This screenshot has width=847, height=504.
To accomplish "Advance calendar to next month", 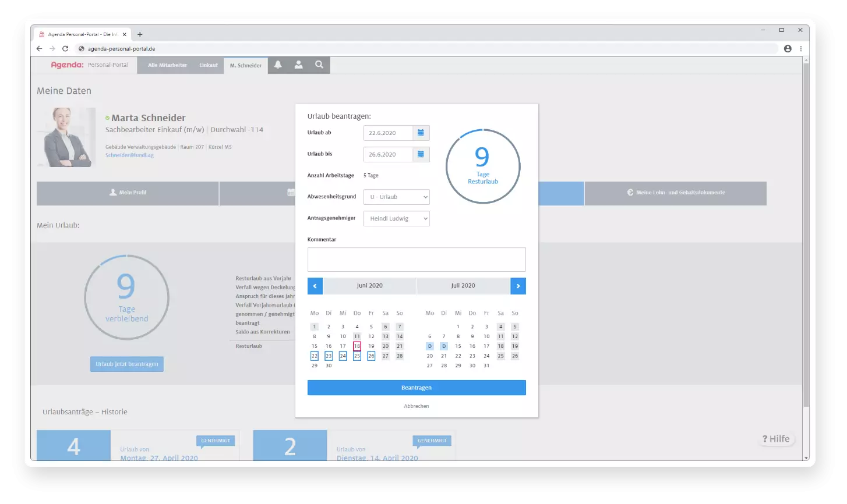I will tap(518, 286).
